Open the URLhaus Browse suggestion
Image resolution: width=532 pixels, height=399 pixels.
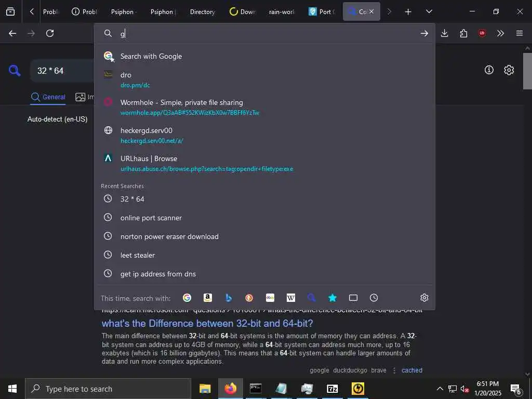click(x=264, y=164)
